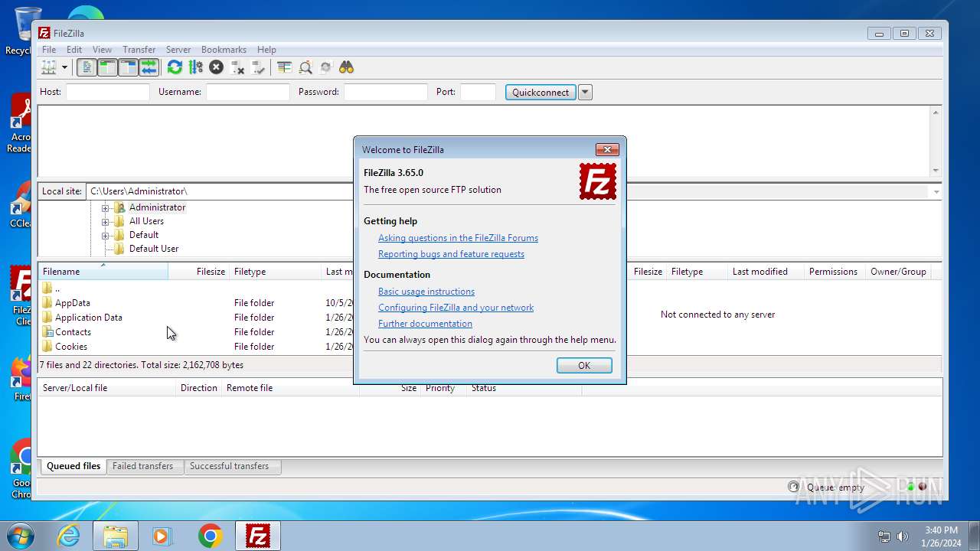Toggle processing of transfer queue
This screenshot has height=551, width=980.
point(196,67)
